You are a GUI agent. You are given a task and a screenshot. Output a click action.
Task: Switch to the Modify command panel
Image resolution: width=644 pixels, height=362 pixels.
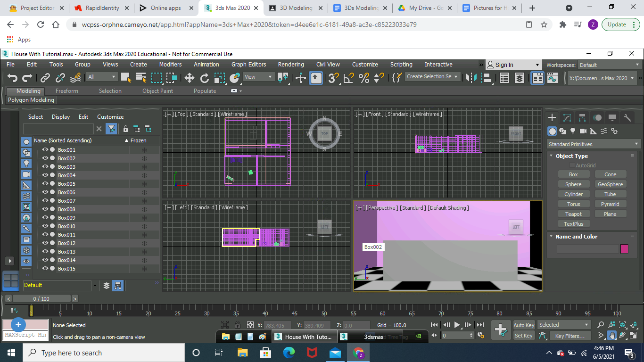point(567,118)
